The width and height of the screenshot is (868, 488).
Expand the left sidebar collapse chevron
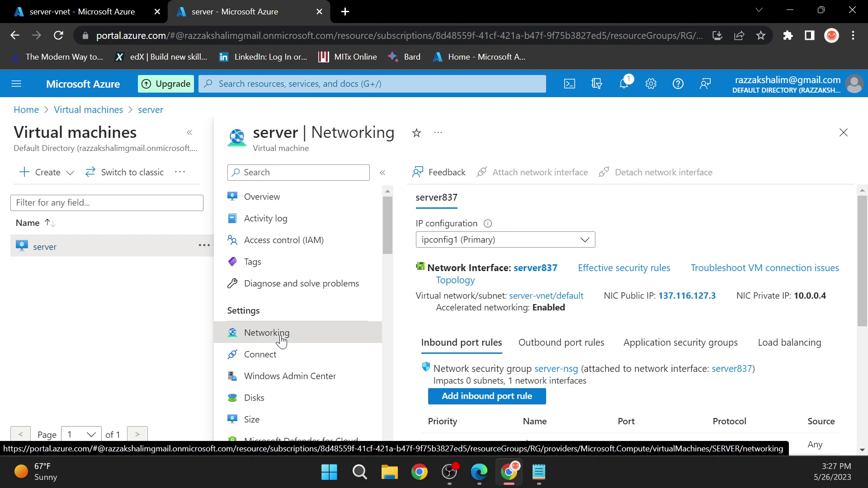(x=383, y=173)
